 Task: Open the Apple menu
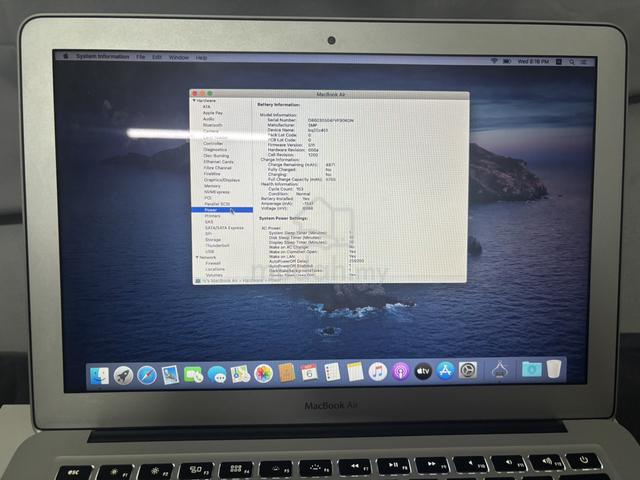tap(66, 56)
